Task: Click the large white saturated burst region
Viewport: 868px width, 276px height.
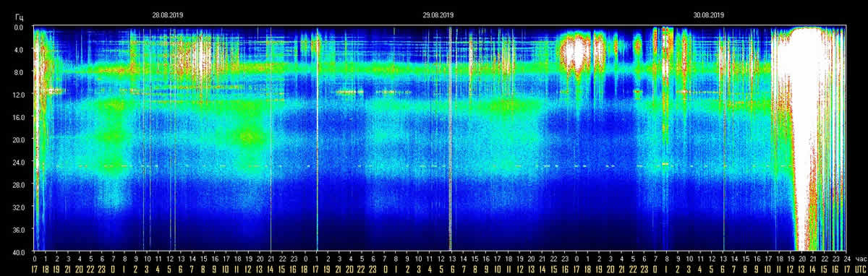Action: click(x=807, y=108)
